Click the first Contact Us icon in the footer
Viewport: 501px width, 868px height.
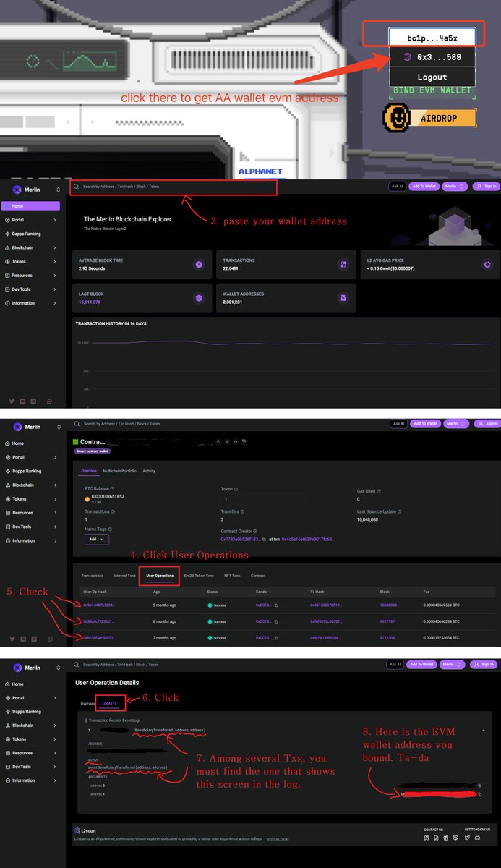point(427,838)
